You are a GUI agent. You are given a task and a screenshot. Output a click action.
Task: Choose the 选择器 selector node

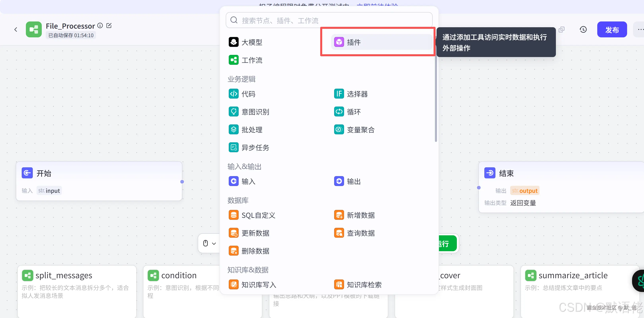pos(357,94)
